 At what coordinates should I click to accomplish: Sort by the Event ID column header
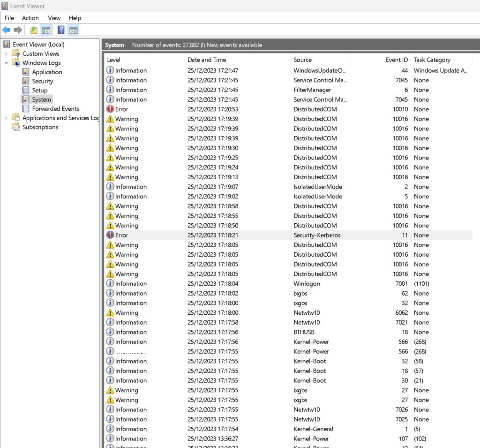point(381,60)
